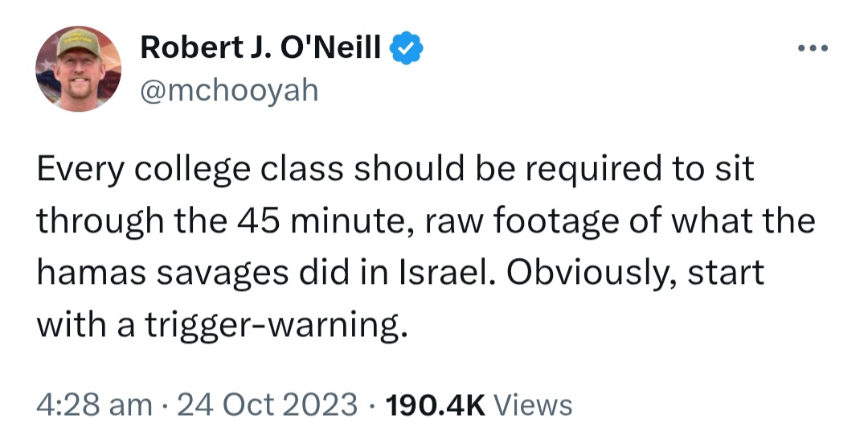Open the @mchooyah handle link
Screen dimensions: 868x436
[x=230, y=90]
